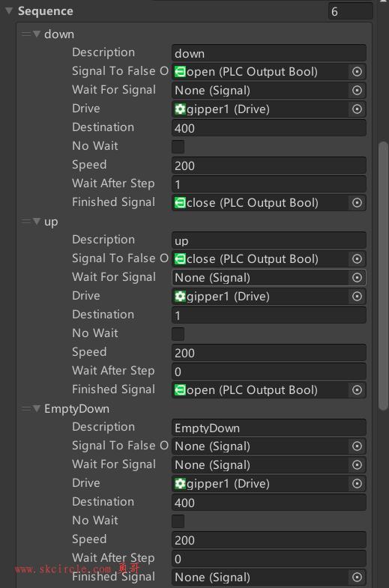Open object picker for up step's Wait For Signal

[x=357, y=277]
